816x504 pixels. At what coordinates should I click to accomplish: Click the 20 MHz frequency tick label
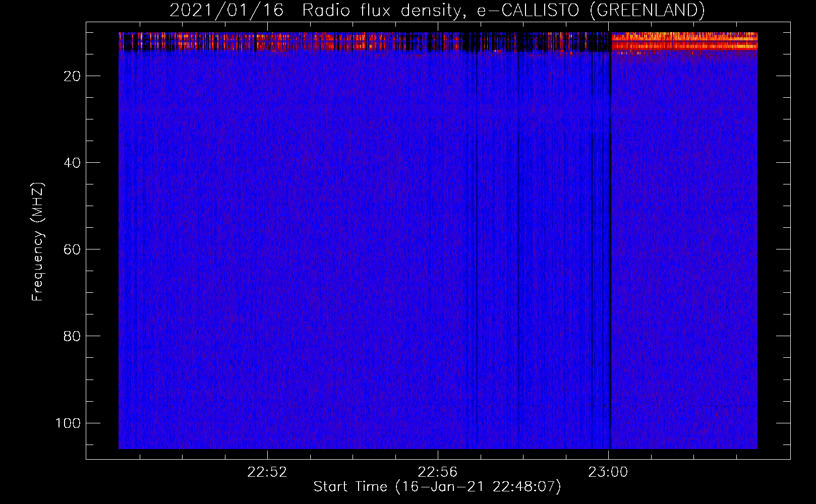pyautogui.click(x=72, y=76)
